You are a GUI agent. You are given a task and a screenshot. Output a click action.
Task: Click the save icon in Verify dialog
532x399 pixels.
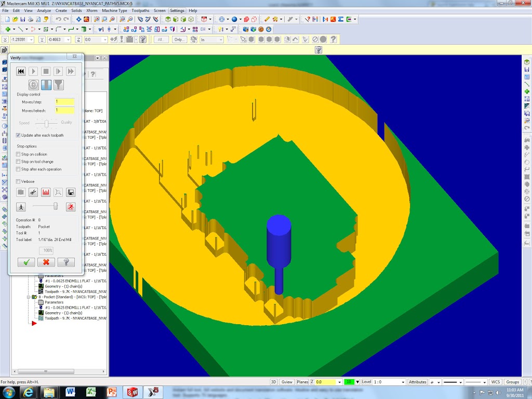pos(71,192)
